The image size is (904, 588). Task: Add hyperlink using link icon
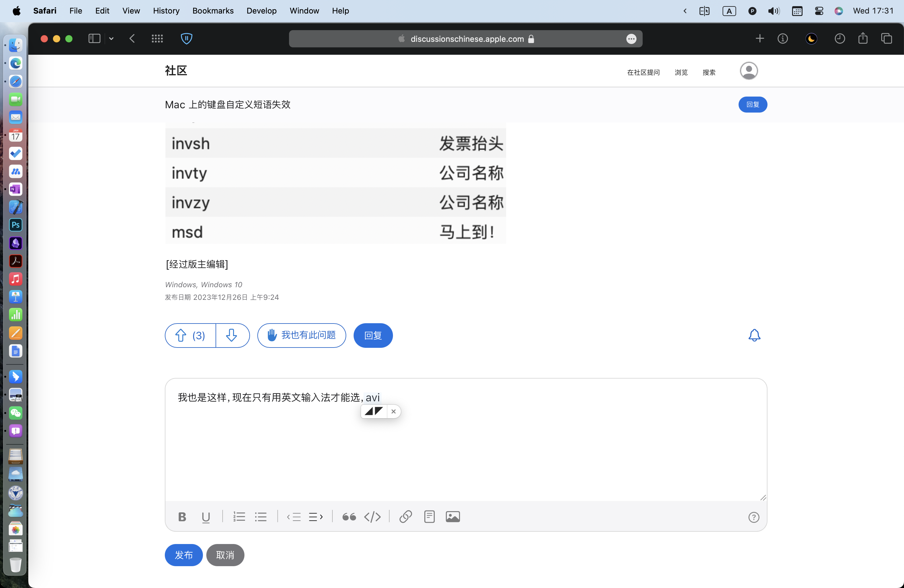click(405, 517)
